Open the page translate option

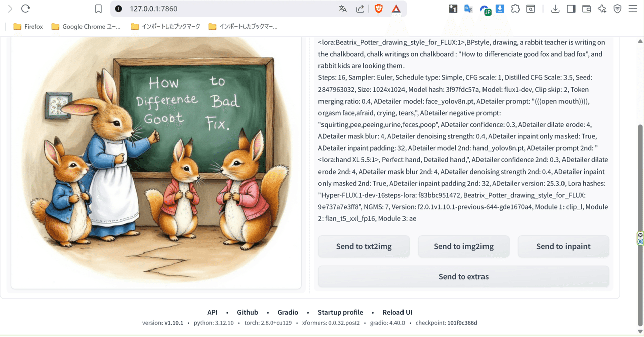(343, 8)
